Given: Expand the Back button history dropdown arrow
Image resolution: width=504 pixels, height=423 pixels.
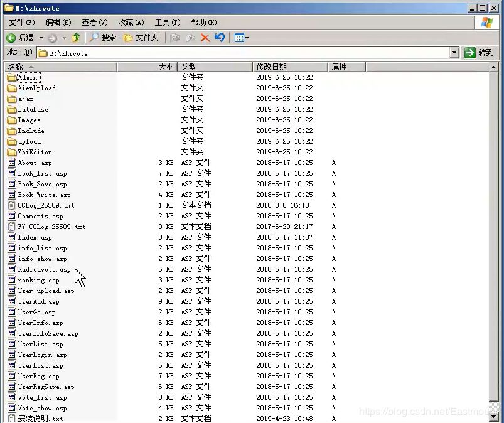Looking at the screenshot, I should [x=41, y=38].
